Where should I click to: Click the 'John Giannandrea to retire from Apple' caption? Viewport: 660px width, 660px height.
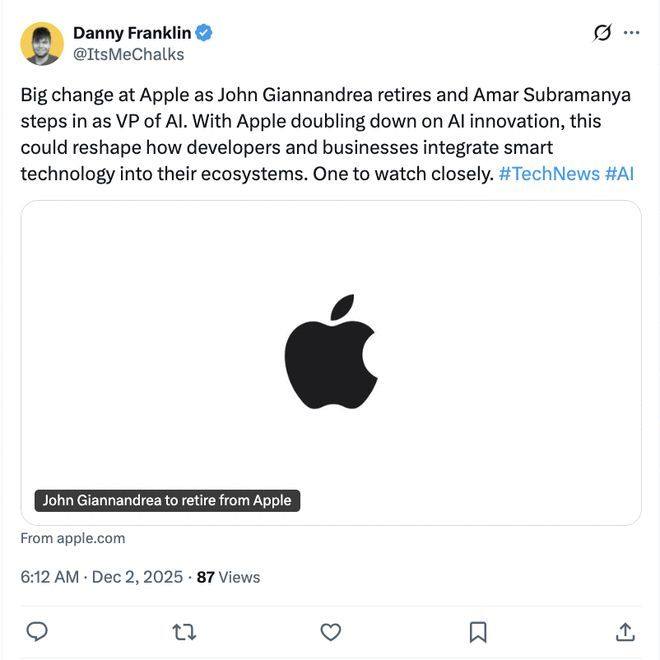click(167, 500)
